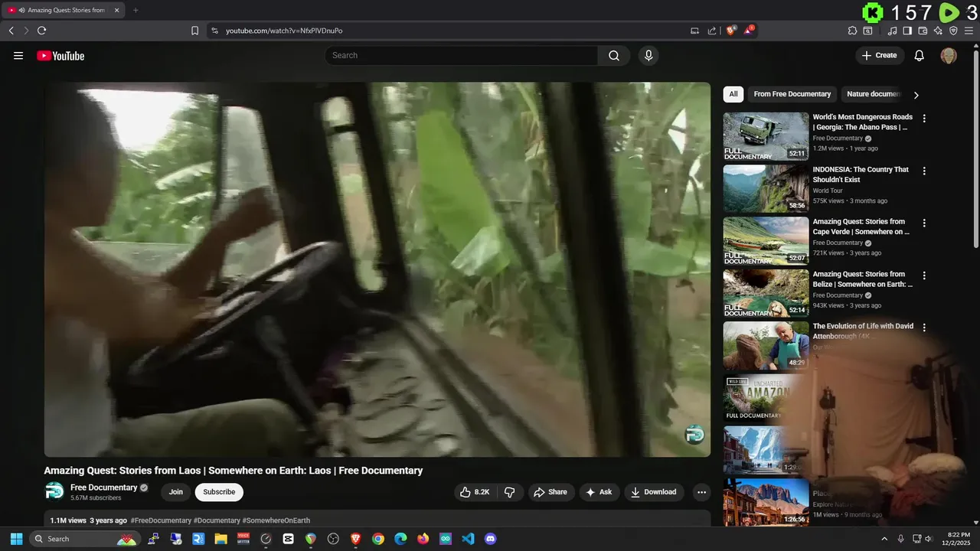Show more suggestion chips with arrow
The width and height of the screenshot is (980, 551).
click(916, 95)
